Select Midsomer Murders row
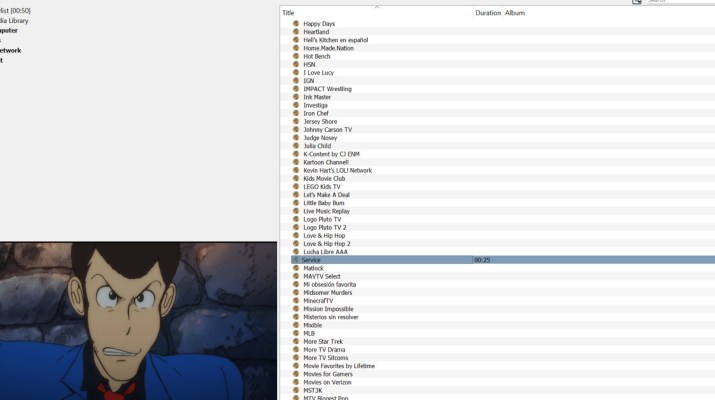 [x=327, y=293]
